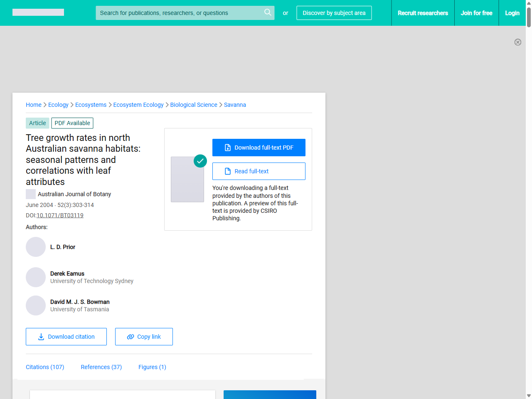Open David M. J. S. Bowman's avatar

click(x=36, y=305)
